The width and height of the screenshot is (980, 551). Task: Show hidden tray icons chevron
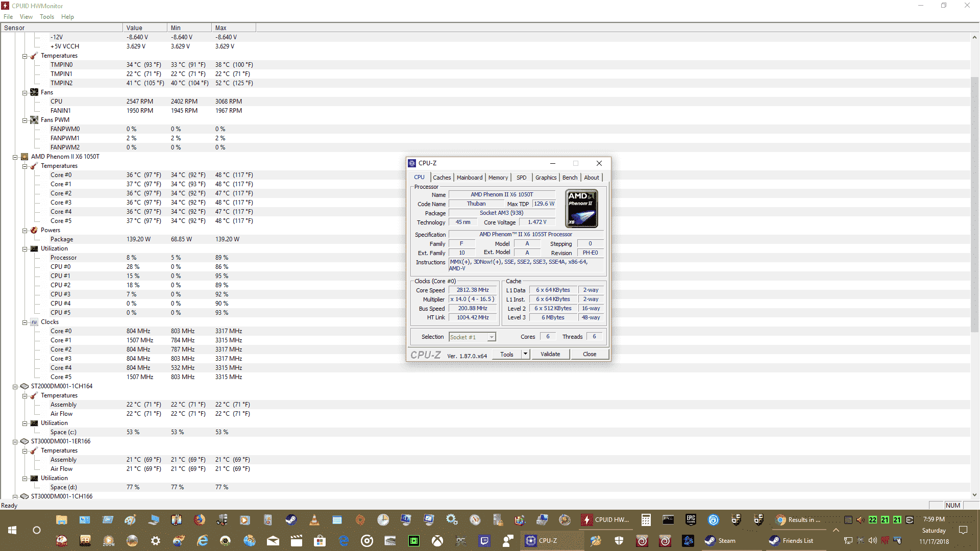coord(836,530)
